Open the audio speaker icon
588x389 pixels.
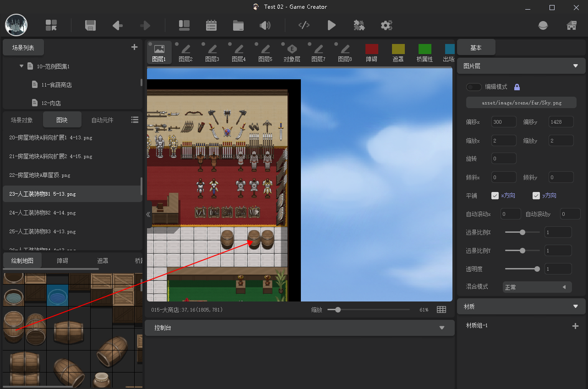click(265, 25)
